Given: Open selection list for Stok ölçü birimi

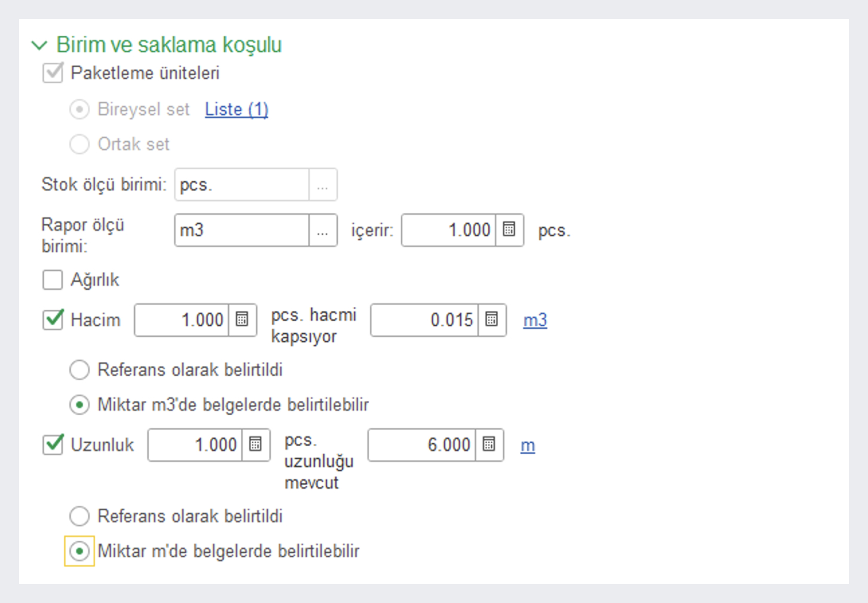Looking at the screenshot, I should tap(323, 185).
